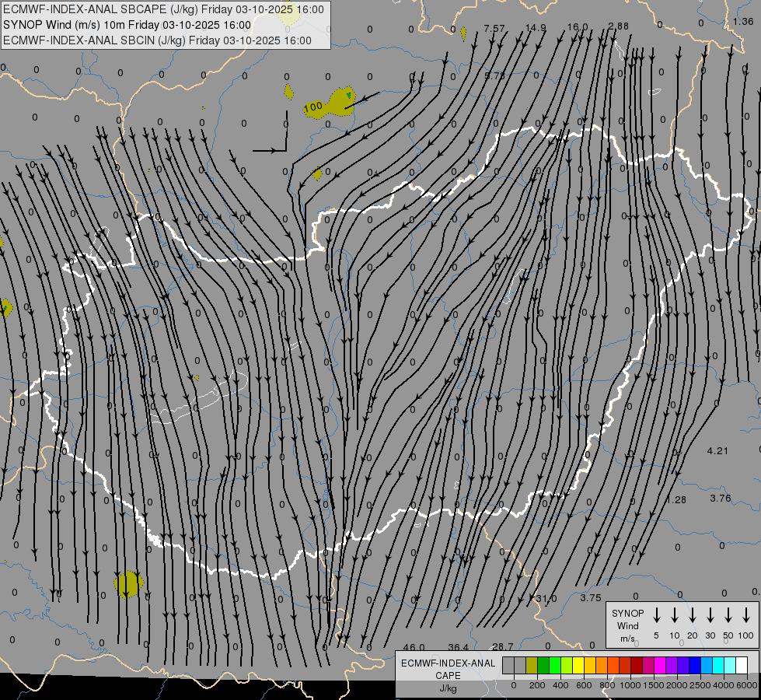Click the SBCIN title line in header
This screenshot has width=761, height=700.
tap(155, 40)
